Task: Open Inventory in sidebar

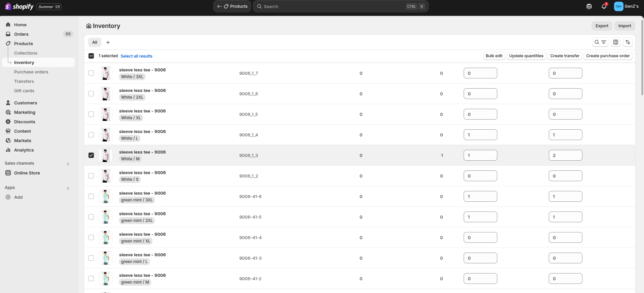Action: click(x=38, y=62)
